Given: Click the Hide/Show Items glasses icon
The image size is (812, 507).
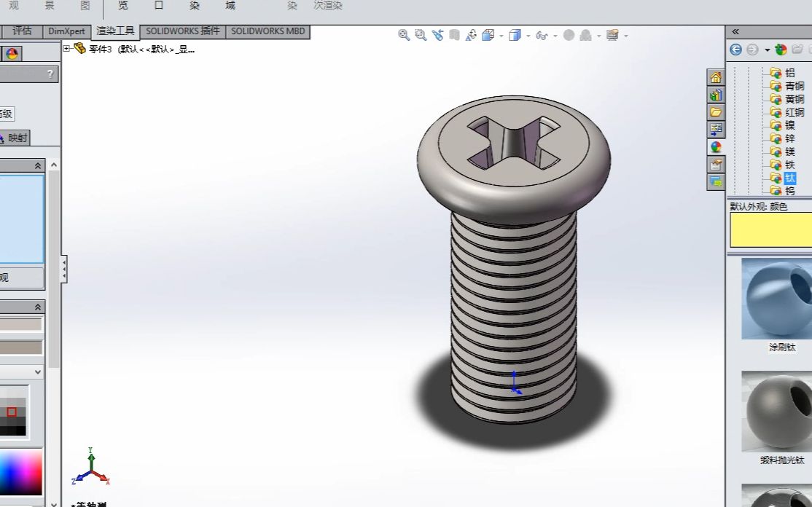Looking at the screenshot, I should (542, 34).
